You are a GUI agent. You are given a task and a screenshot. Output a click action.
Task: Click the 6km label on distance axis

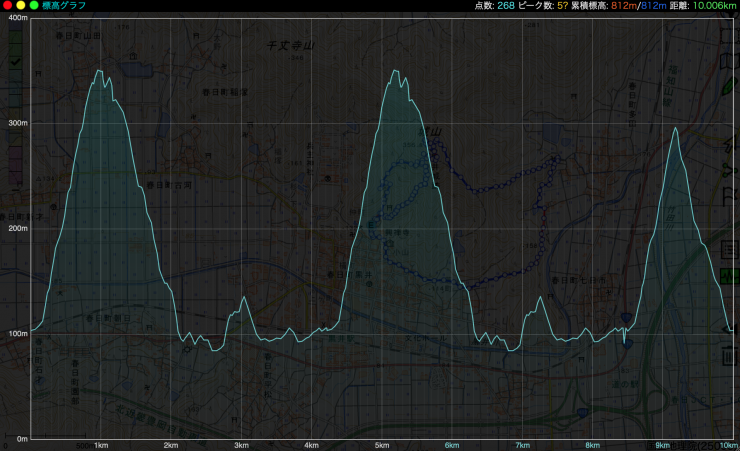(452, 444)
